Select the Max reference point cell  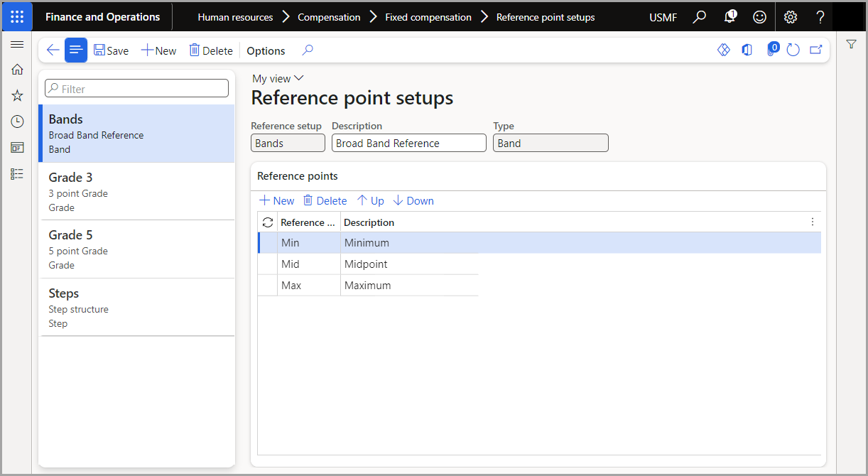(309, 285)
